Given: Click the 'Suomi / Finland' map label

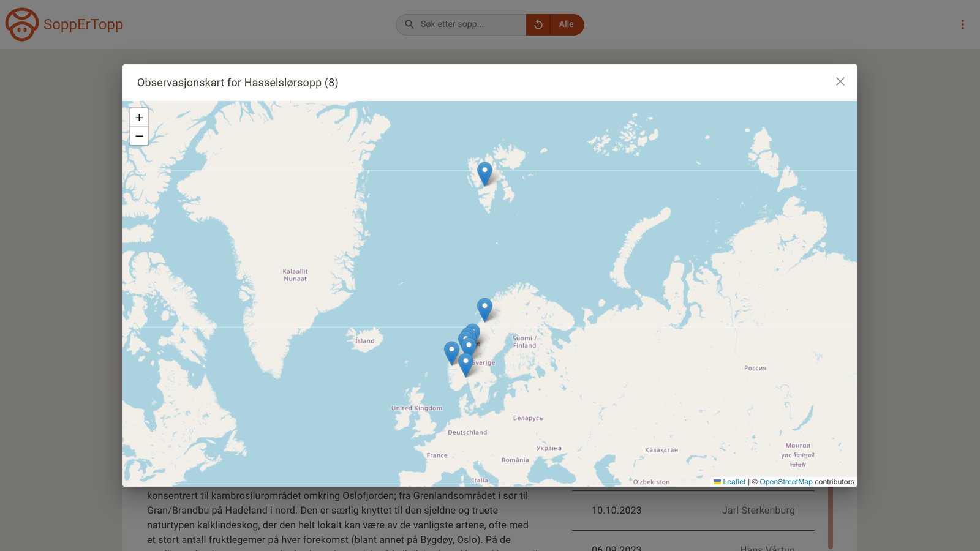Looking at the screenshot, I should click(x=524, y=342).
